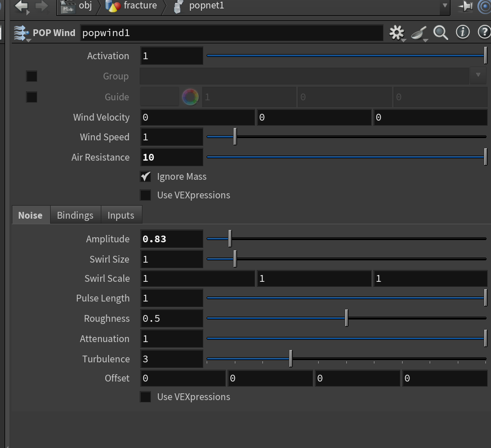Screen dimensions: 491x448
Task: Click the Group text field
Action: (x=305, y=76)
